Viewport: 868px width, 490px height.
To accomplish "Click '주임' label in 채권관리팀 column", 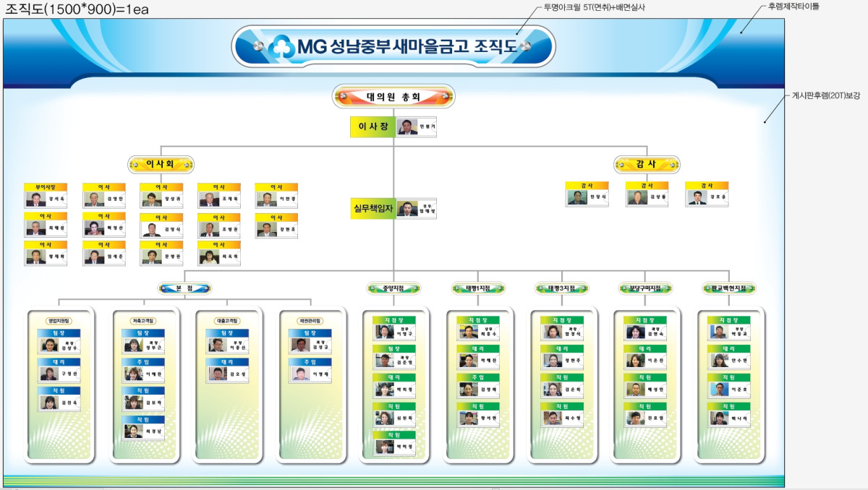I will click(x=310, y=362).
